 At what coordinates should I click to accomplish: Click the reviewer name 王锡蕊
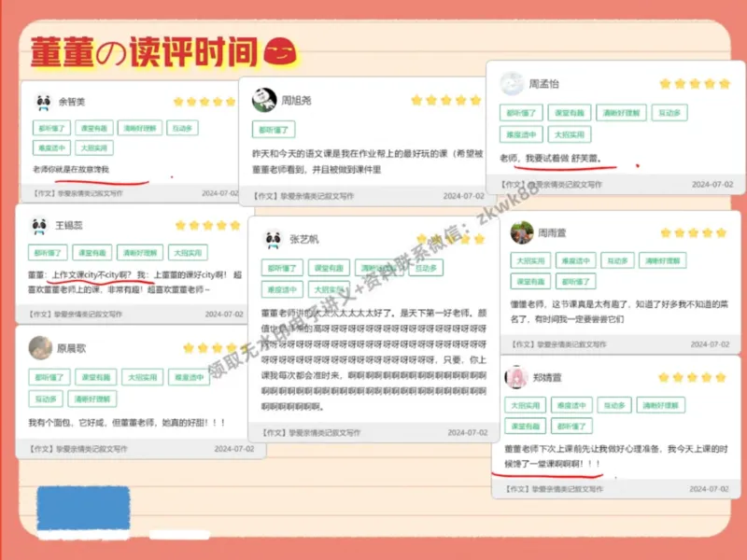[x=69, y=225]
